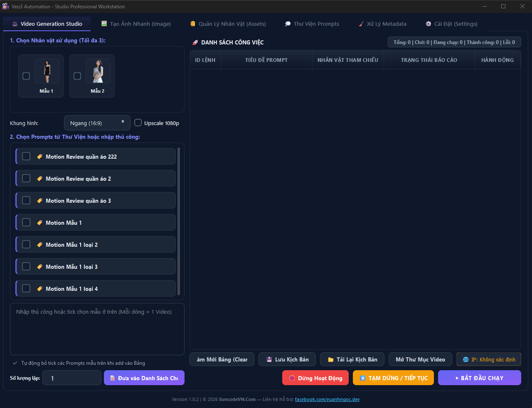Open the facebook.com/vuanhngoc.dev support link
532x408 pixels.
click(x=327, y=399)
